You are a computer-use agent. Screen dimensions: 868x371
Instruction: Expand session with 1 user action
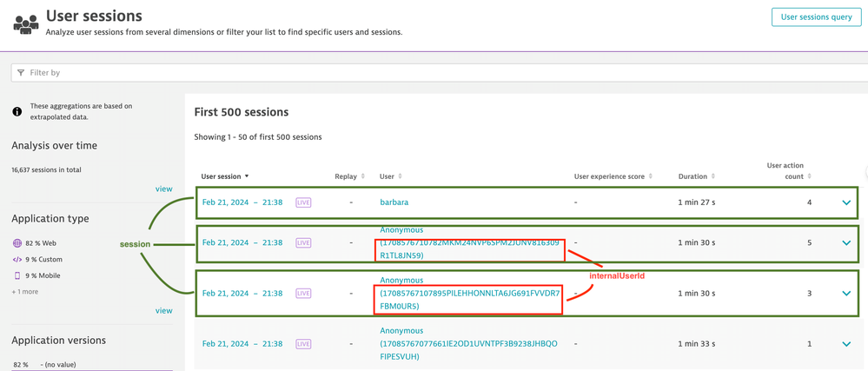click(x=845, y=344)
